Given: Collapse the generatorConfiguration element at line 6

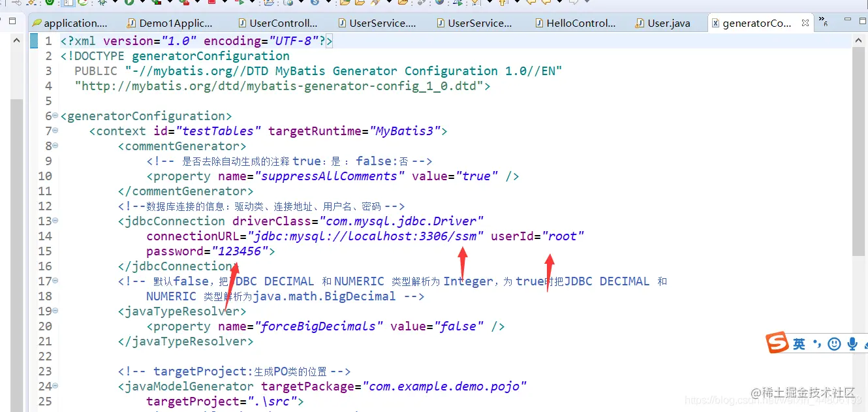Looking at the screenshot, I should click(x=55, y=116).
